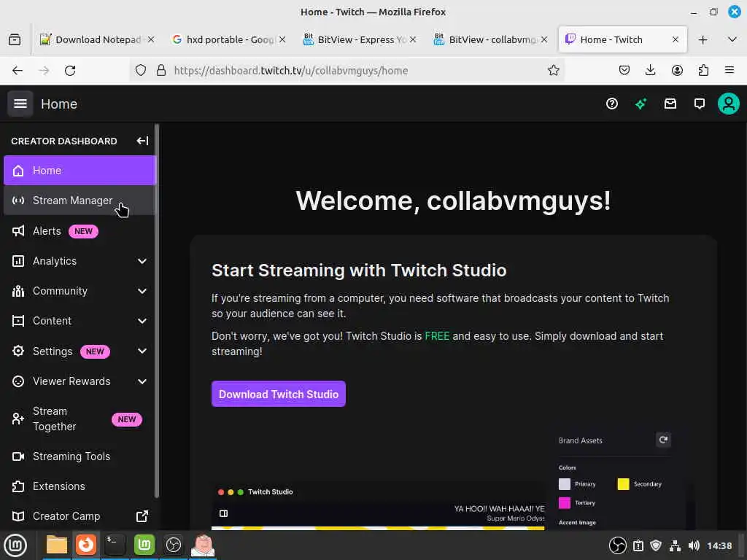Open the list all tabs dropdown

point(732,39)
